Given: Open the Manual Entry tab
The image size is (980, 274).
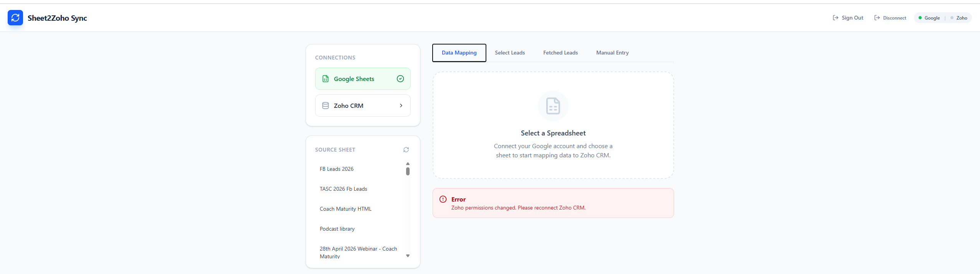Looking at the screenshot, I should coord(612,53).
